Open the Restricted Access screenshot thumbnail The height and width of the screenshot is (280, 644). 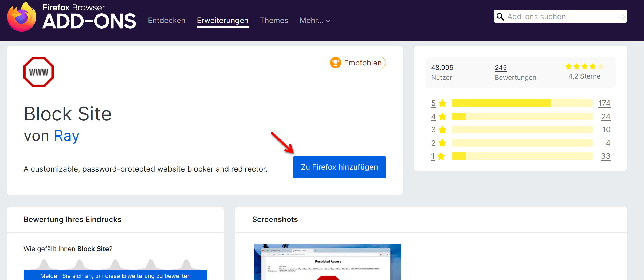327,262
